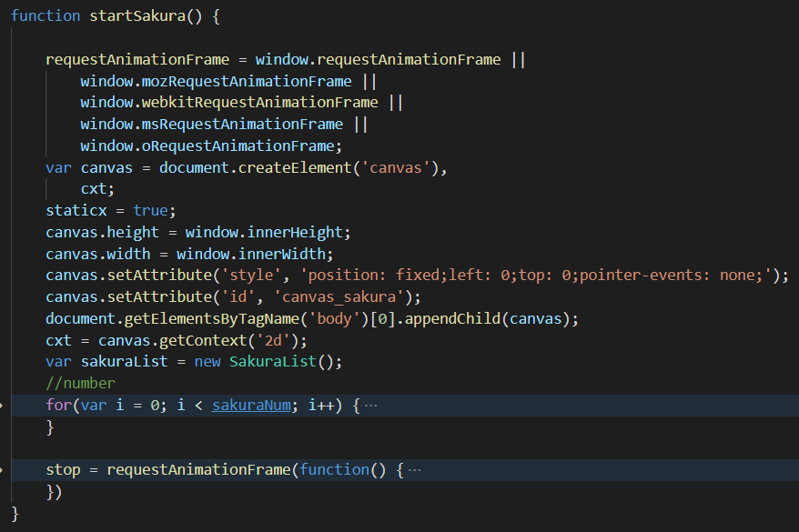Expand the folded requestAnimationFrame callback ellipsis
Image resolution: width=799 pixels, height=532 pixels.
pos(415,470)
